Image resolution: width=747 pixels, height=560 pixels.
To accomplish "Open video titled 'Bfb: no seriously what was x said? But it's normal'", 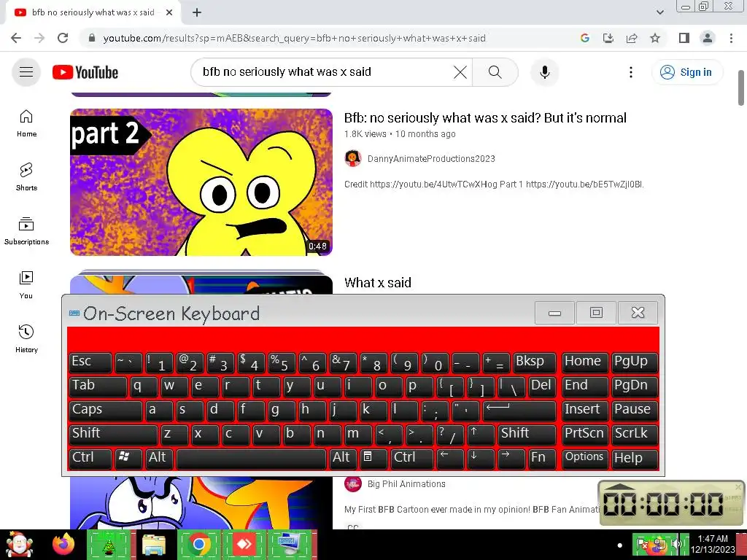I will (x=485, y=117).
